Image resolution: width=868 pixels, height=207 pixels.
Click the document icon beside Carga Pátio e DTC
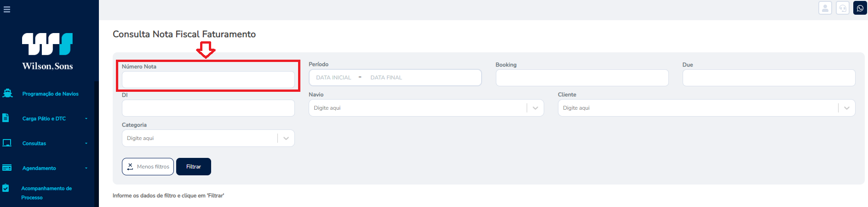6,118
